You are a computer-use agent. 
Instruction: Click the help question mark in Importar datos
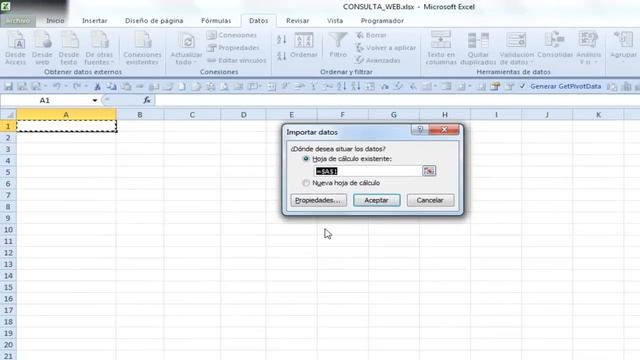pos(420,130)
